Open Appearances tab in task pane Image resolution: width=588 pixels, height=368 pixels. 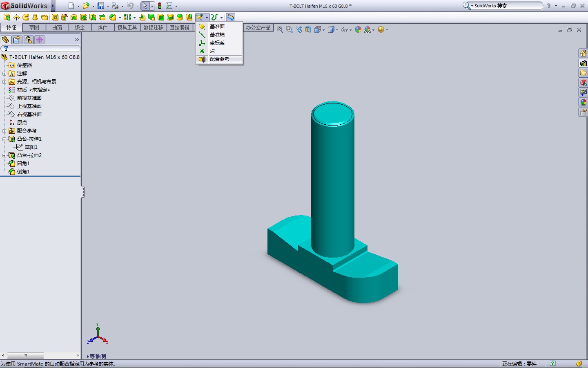click(583, 102)
